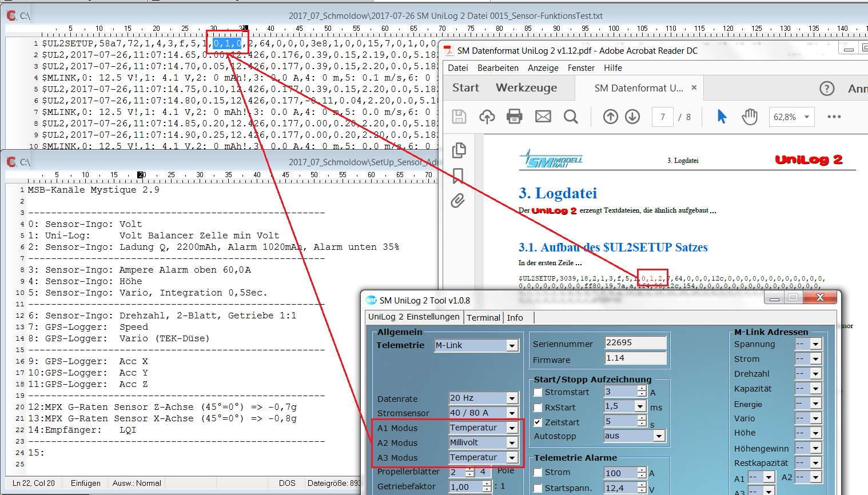
Task: Open the A2 Modus Millivolt dropdown
Action: pyautogui.click(x=512, y=442)
